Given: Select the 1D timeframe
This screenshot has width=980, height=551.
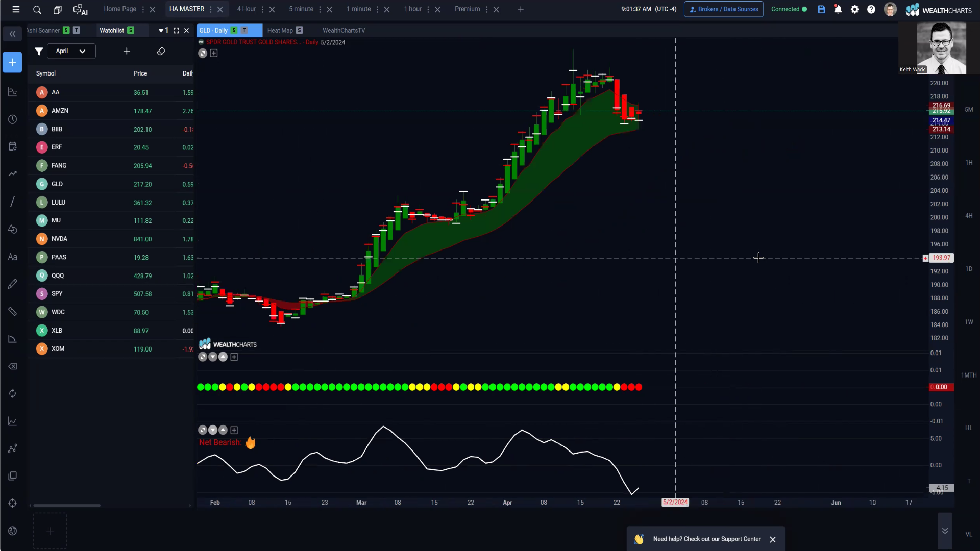Looking at the screenshot, I should pos(968,269).
